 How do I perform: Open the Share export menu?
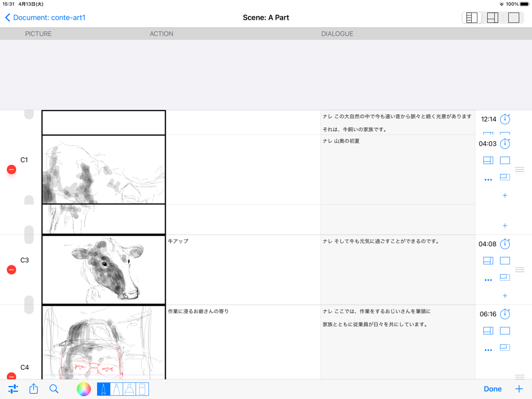point(33,389)
